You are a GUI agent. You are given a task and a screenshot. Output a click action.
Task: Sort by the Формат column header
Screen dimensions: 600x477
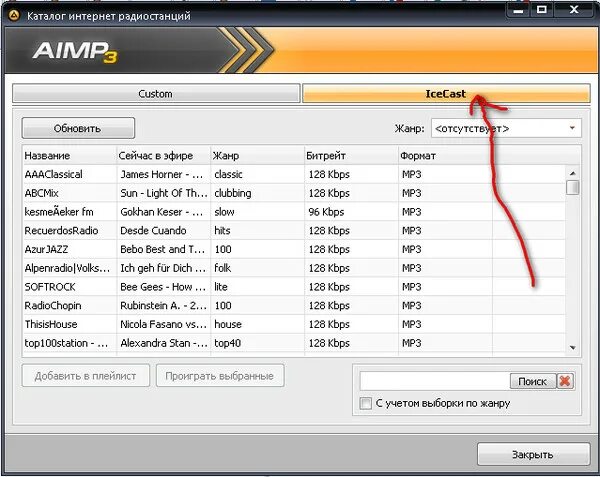pyautogui.click(x=445, y=156)
